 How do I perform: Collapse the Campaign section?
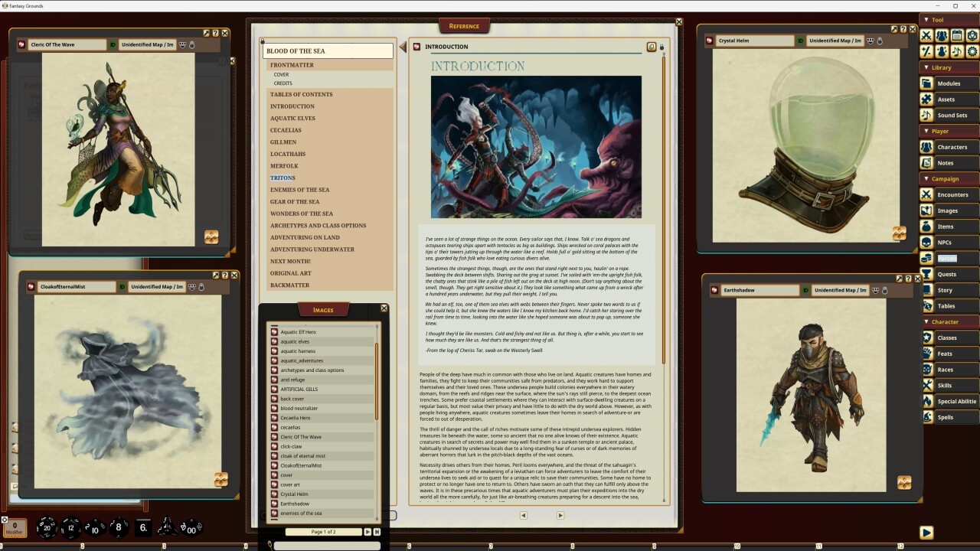pos(926,178)
